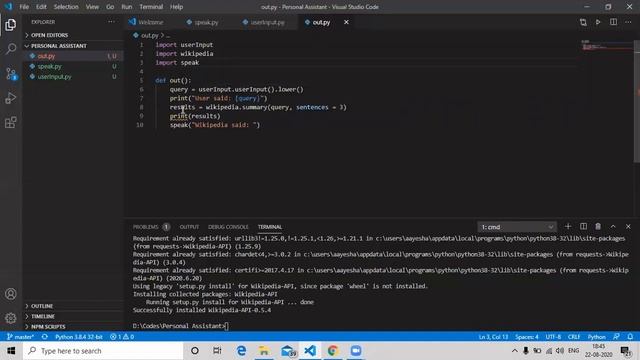The image size is (640, 360).
Task: Open the Run and Debug view
Action: tap(11, 98)
